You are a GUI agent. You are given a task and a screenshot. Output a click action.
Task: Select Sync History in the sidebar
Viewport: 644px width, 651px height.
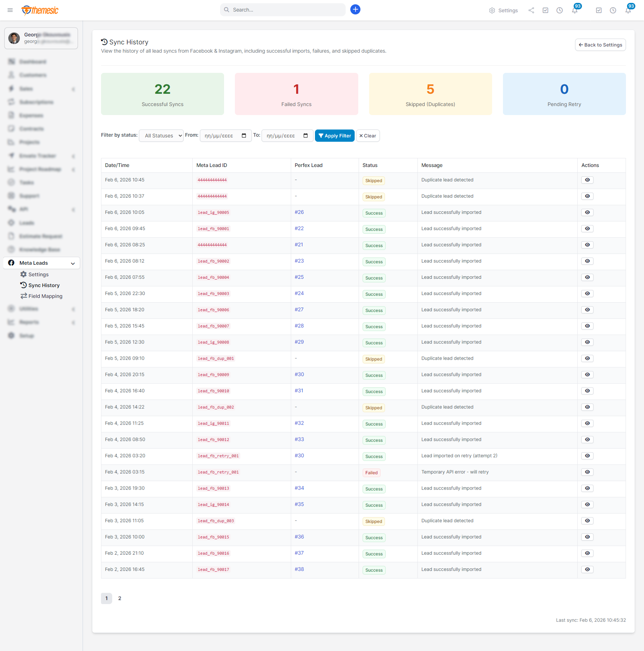click(44, 285)
